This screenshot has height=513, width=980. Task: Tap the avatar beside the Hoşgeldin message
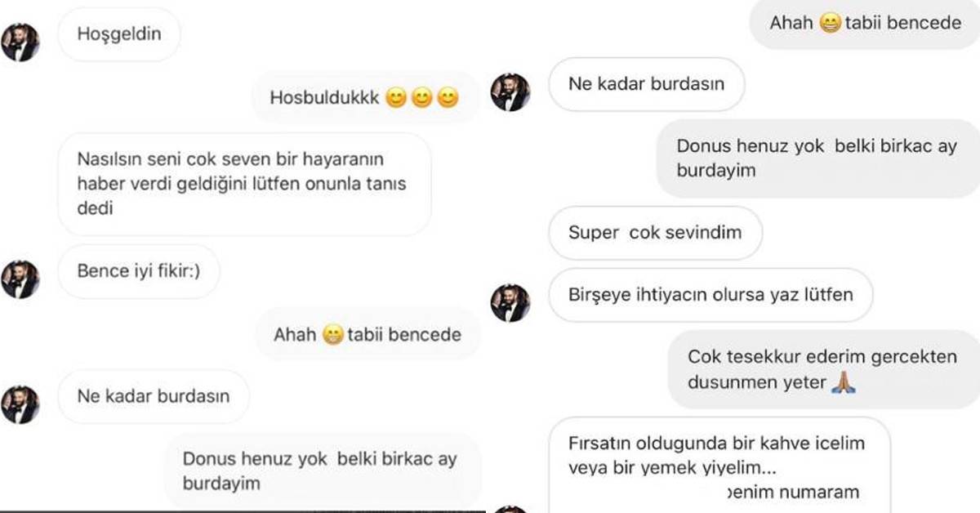tap(20, 42)
